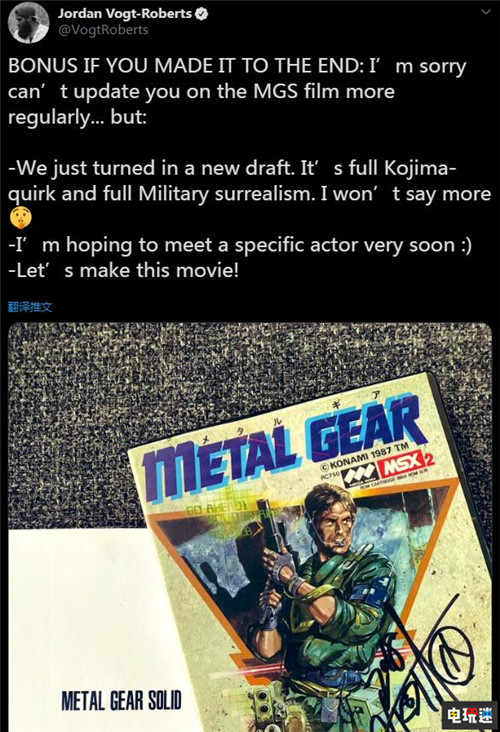Visit the @VogtRoberts handle
Screen dimensions: 500x732
pyautogui.click(x=103, y=30)
